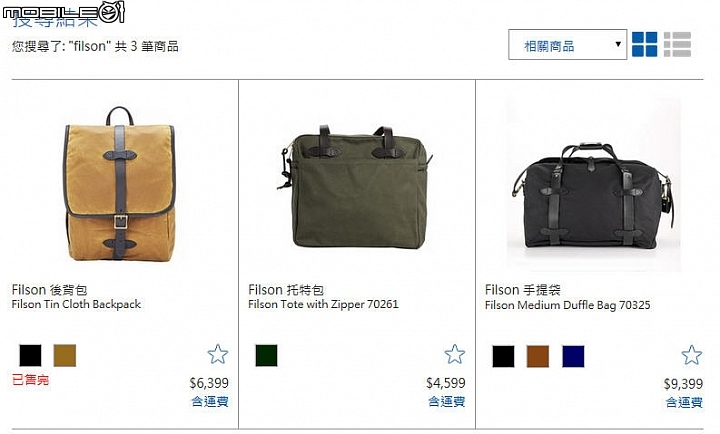The image size is (720, 434).
Task: Open Filson Tin Cloth Backpack link
Action: pyautogui.click(x=76, y=304)
